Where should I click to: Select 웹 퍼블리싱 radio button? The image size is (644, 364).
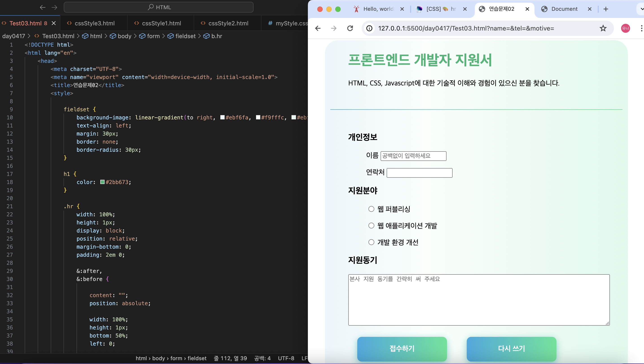pos(371,209)
